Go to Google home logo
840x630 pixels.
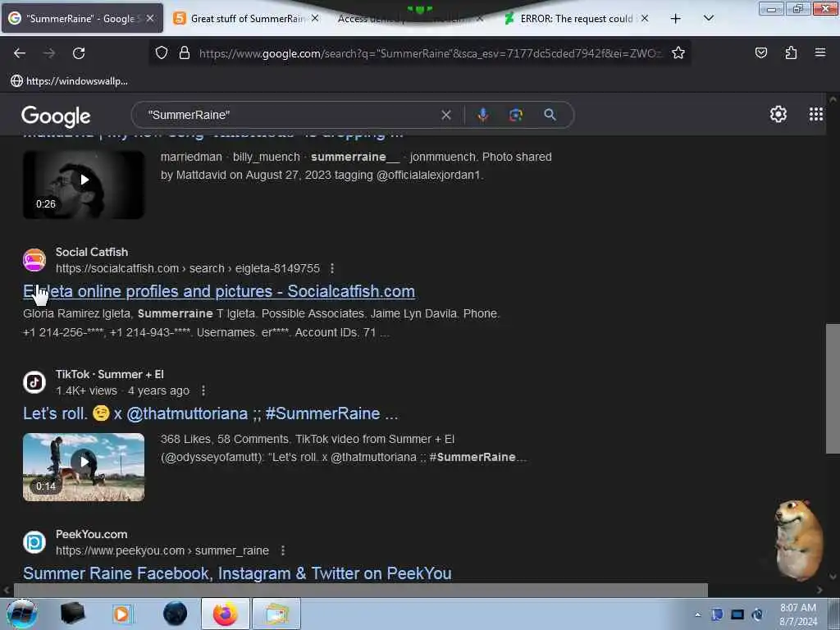pos(56,116)
